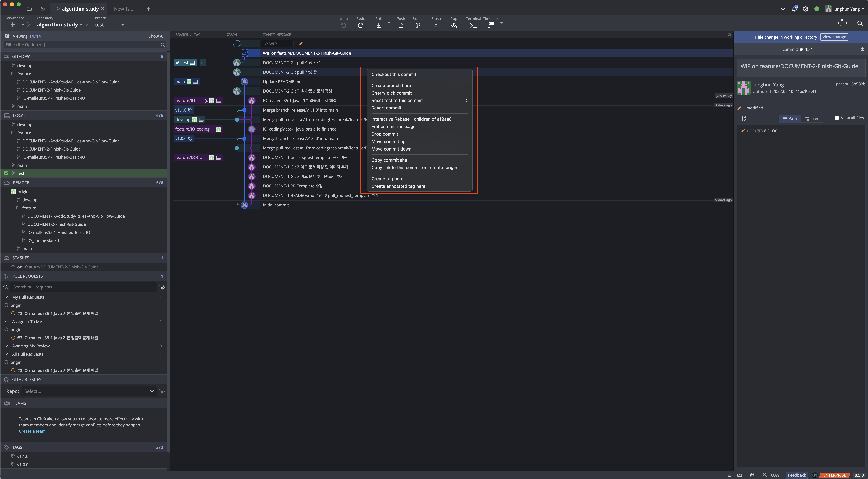Click the graph column settings gear
The height and width of the screenshot is (479, 868).
coord(729,35)
